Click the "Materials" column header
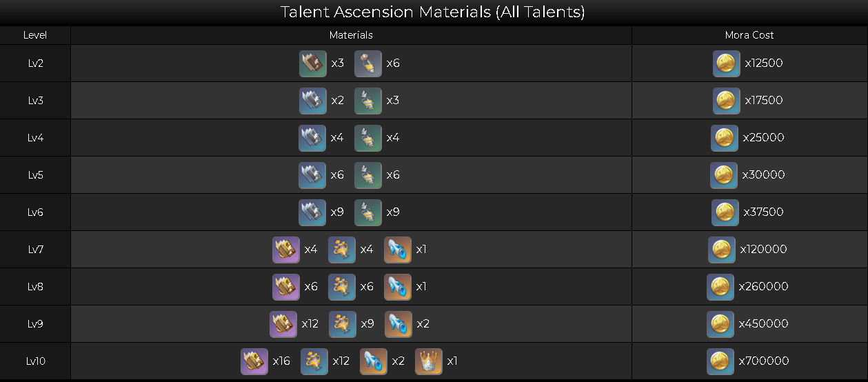 pos(351,35)
